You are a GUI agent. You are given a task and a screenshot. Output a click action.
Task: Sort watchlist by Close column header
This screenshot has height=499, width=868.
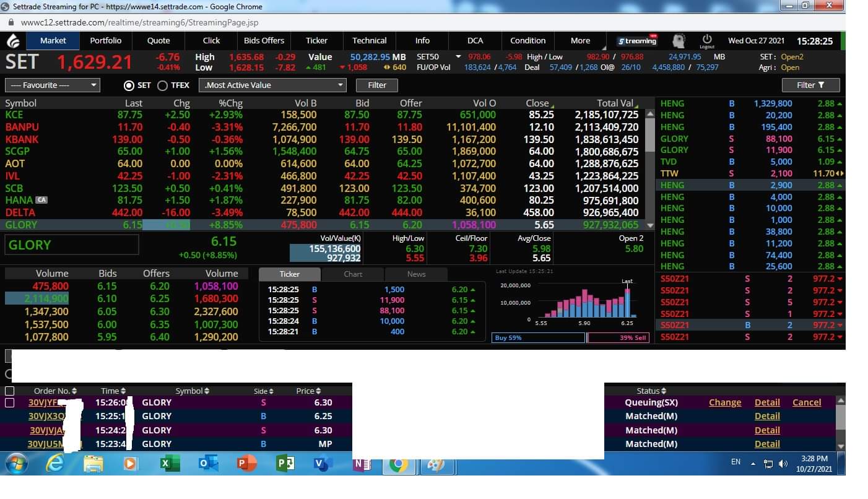pyautogui.click(x=540, y=103)
